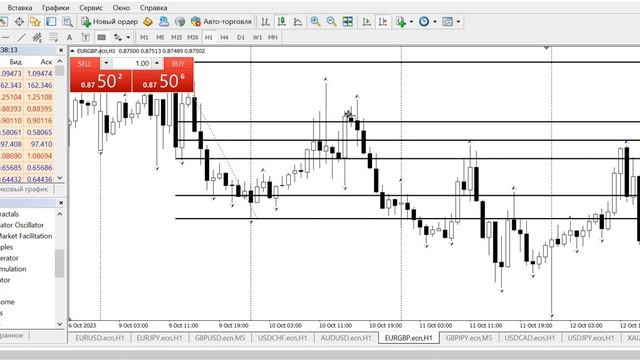640x360 pixels.
Task: Expand the periods clock dropdown arrow
Action: pyautogui.click(x=435, y=22)
